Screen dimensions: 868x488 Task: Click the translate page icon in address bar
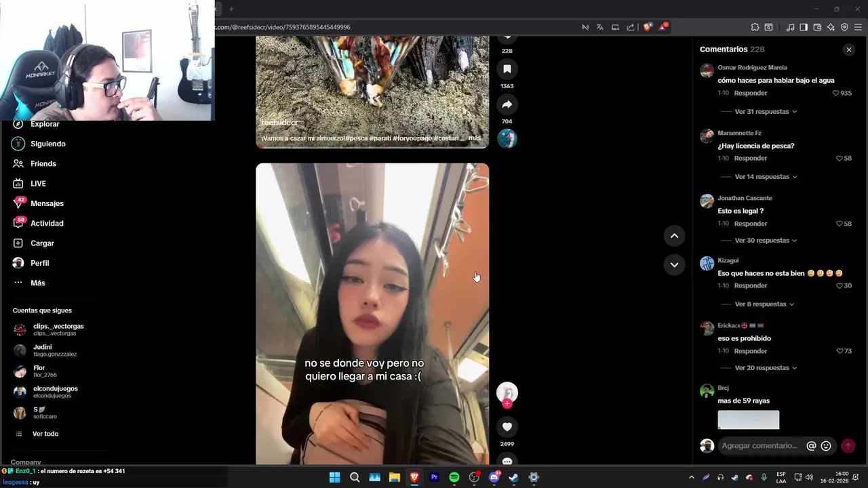click(x=600, y=27)
